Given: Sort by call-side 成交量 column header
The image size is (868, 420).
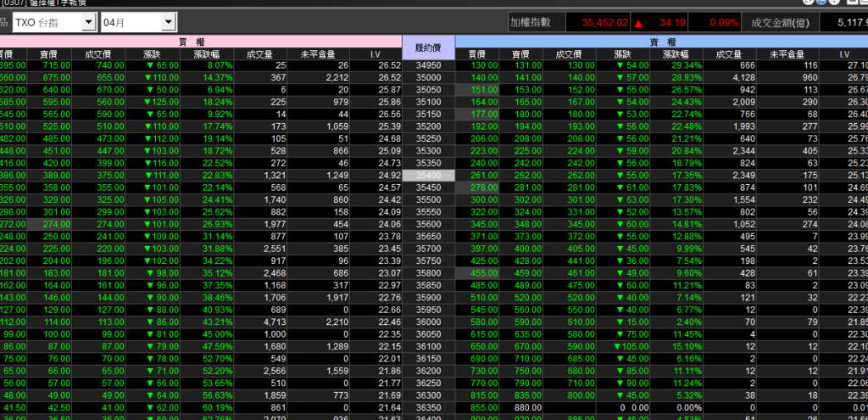Looking at the screenshot, I should 259,54.
